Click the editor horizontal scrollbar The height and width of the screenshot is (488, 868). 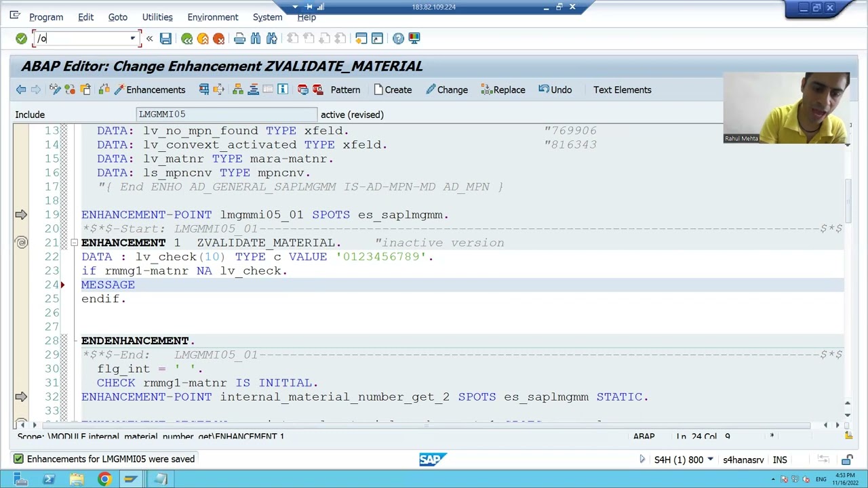tap(427, 426)
